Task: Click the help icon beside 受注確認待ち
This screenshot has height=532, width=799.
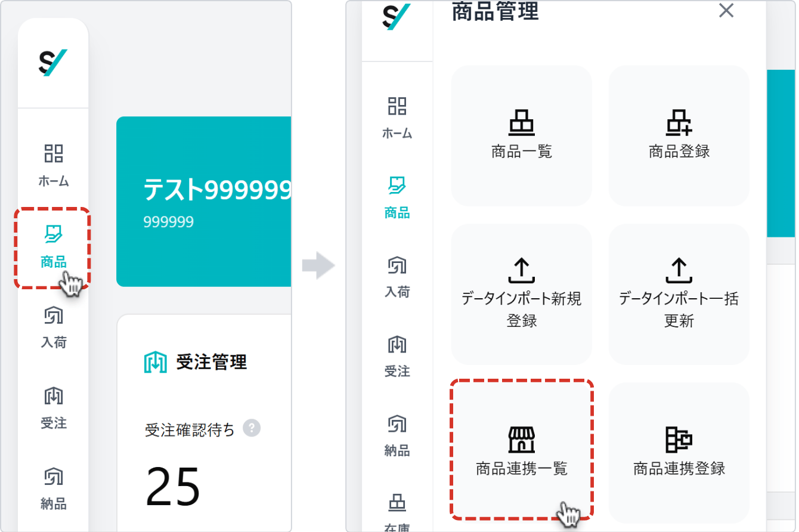Action: click(252, 428)
